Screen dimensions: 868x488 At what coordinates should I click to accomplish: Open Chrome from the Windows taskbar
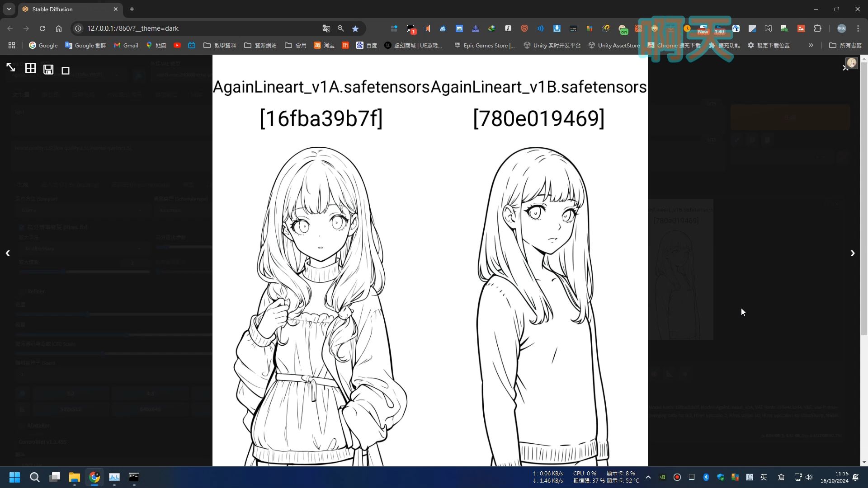(94, 478)
